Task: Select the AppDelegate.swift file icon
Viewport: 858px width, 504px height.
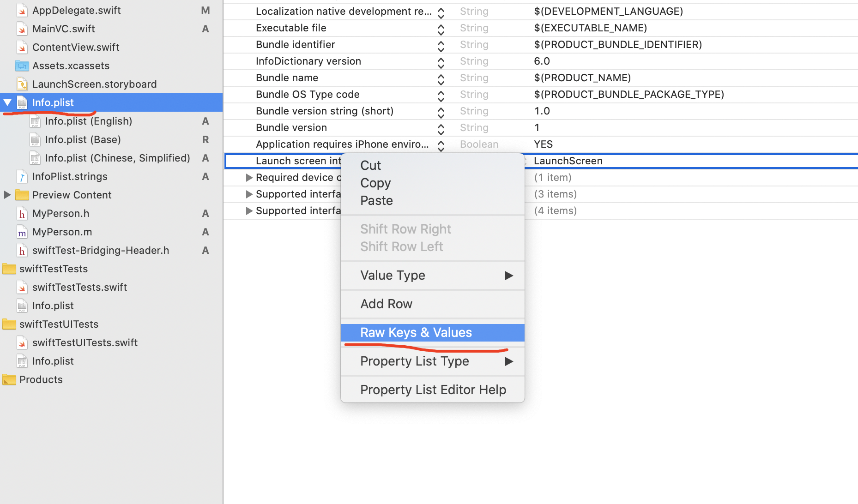Action: coord(22,10)
